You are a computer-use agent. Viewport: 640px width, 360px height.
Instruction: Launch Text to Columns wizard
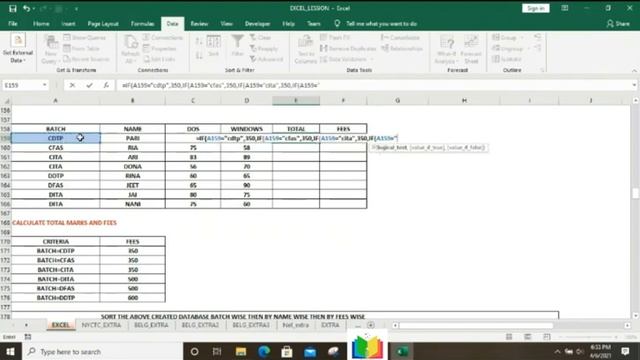pyautogui.click(x=305, y=49)
